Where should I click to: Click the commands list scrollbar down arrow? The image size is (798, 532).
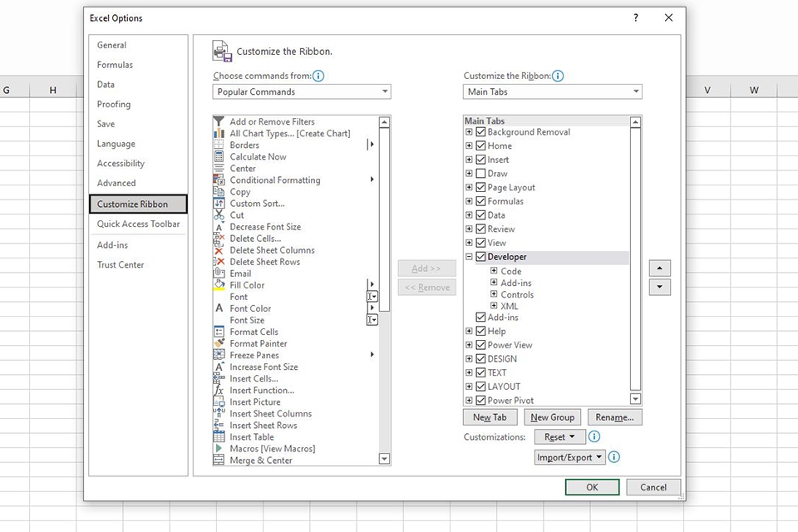[x=385, y=459]
